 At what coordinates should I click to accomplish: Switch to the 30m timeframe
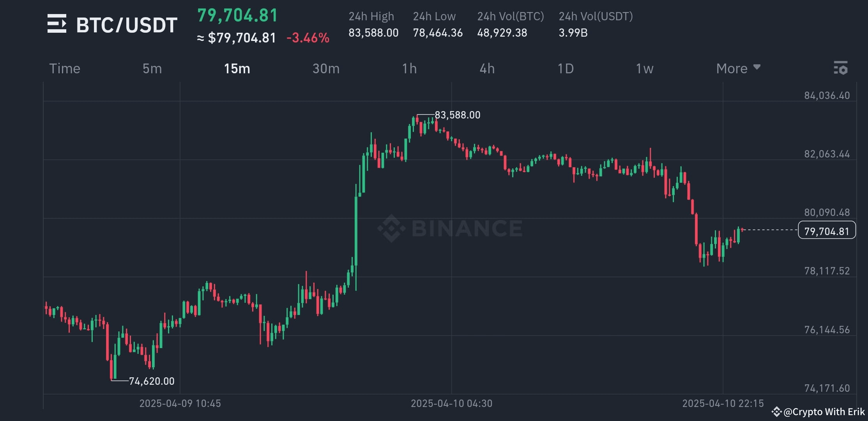click(x=326, y=68)
